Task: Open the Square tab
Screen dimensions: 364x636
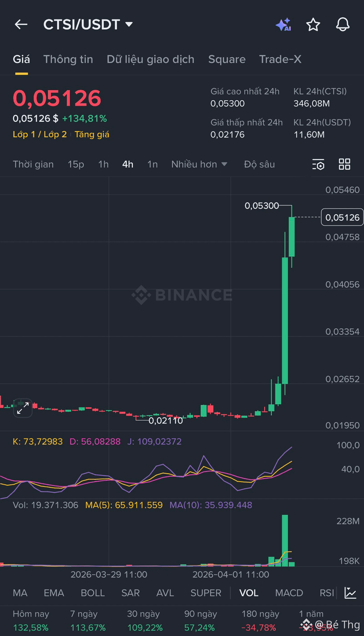Action: click(227, 59)
